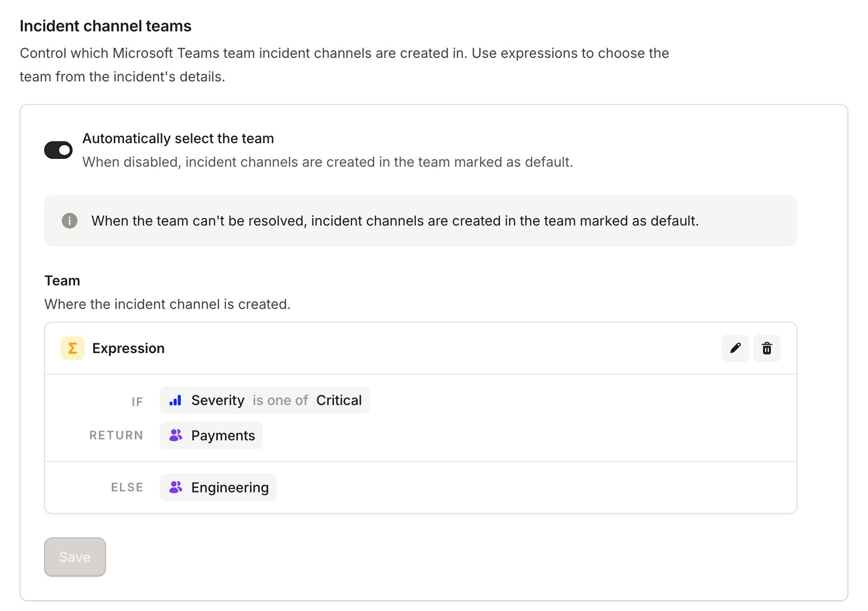Click the Team section label
Image resolution: width=868 pixels, height=611 pixels.
pos(62,280)
